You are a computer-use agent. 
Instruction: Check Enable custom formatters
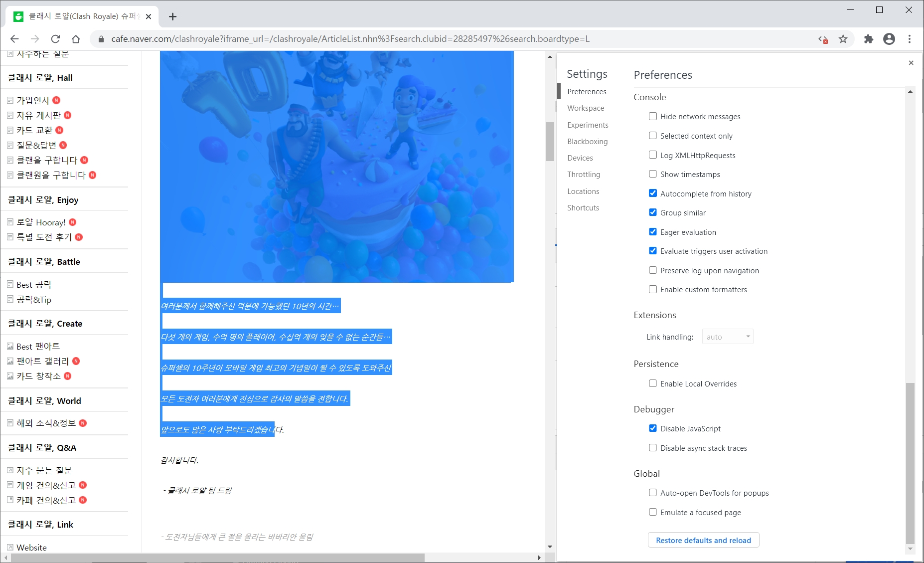[652, 289]
